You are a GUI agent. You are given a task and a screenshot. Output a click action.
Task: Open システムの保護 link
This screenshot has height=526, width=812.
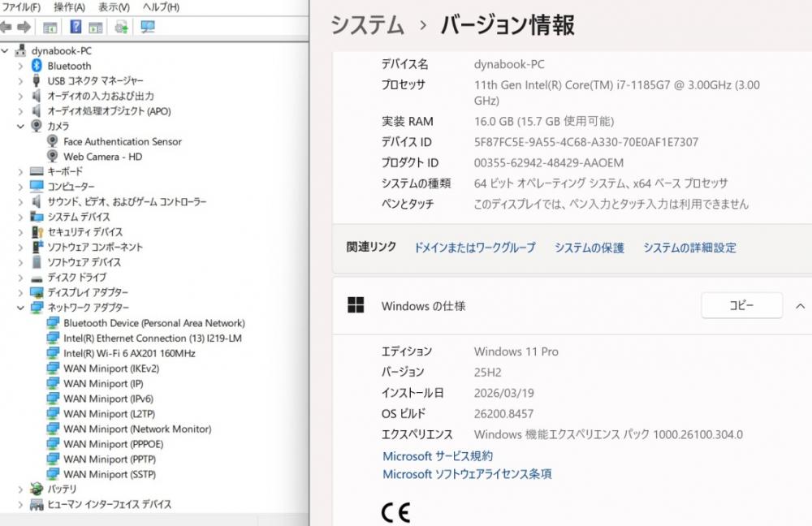590,248
